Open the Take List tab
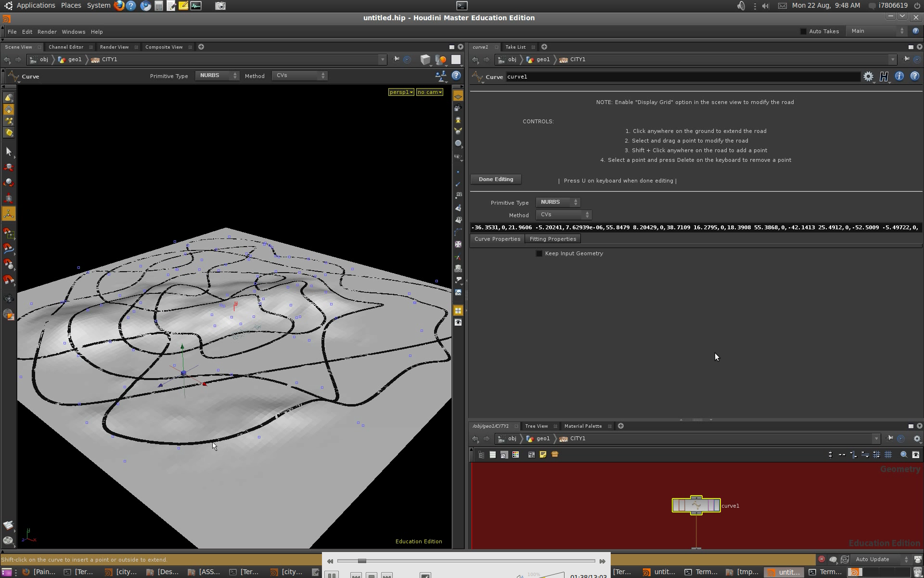The image size is (924, 578). [515, 47]
